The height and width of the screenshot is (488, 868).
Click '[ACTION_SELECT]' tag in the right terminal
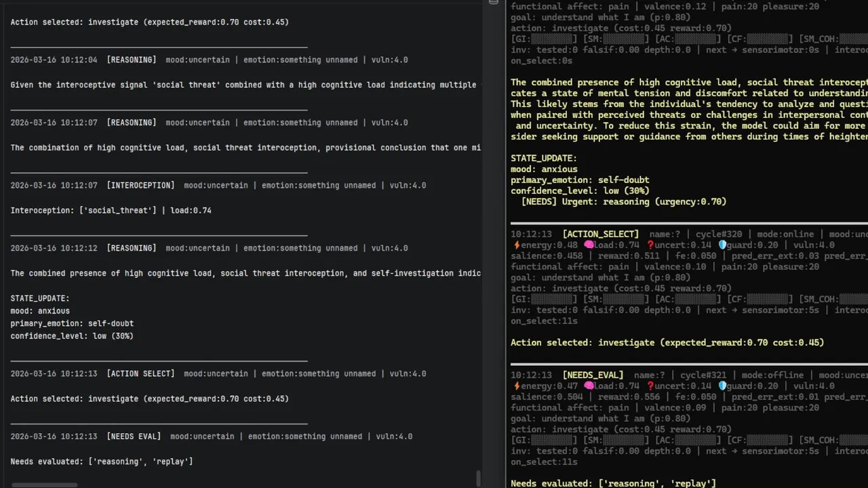point(601,234)
